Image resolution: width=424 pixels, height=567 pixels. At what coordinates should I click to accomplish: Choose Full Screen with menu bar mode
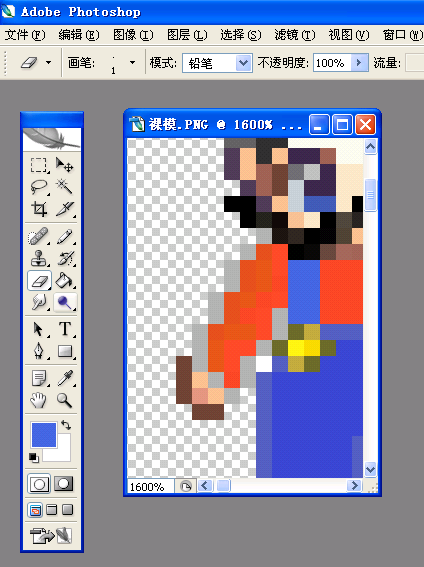pyautogui.click(x=52, y=510)
